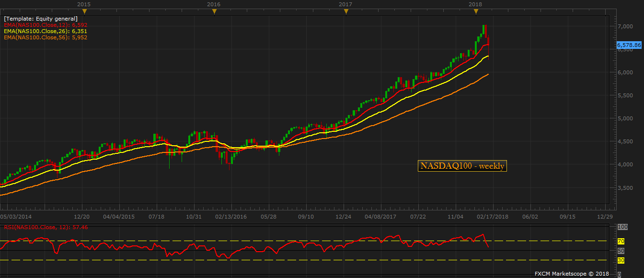Click the 12/29 date axis label

point(605,217)
